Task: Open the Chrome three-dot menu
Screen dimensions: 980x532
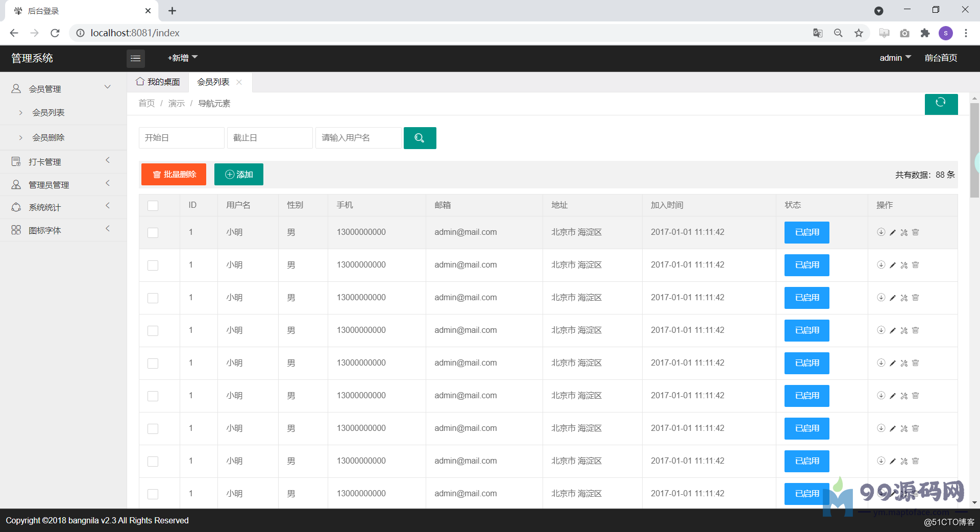Action: 966,33
